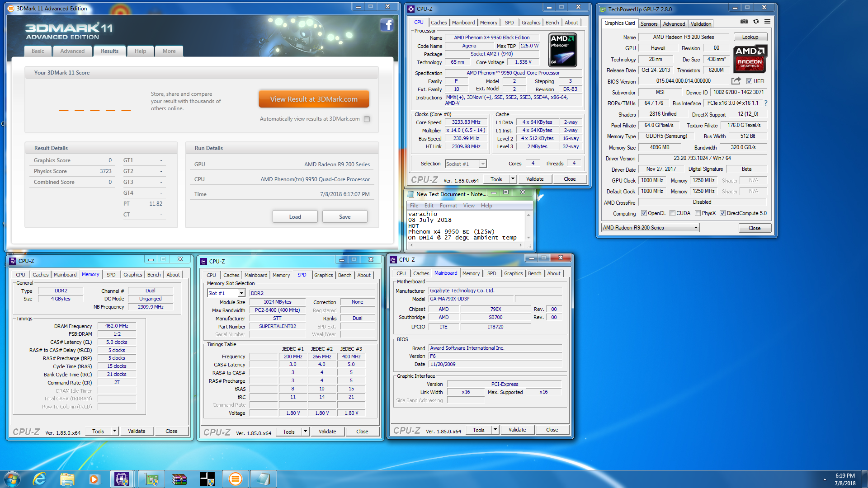Open the Socket #1 selection dropdown
This screenshot has height=488, width=868.
483,164
